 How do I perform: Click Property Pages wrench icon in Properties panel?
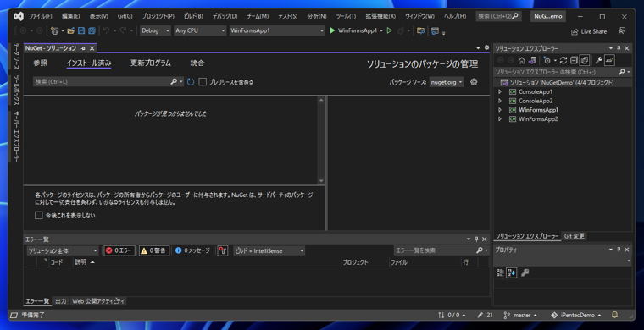point(525,272)
